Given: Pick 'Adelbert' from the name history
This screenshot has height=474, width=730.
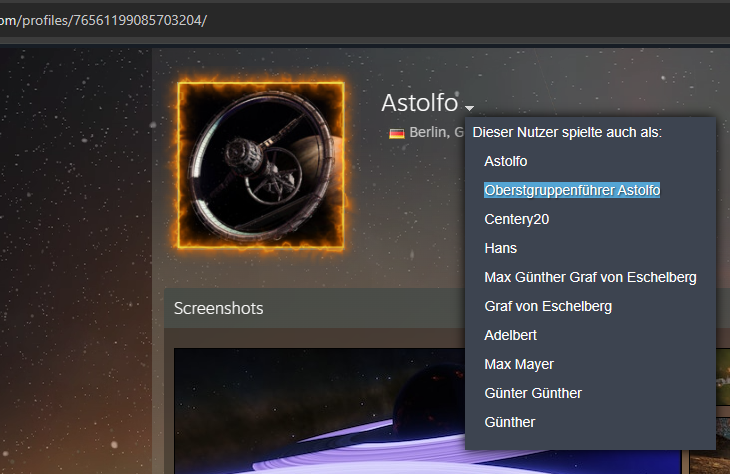Looking at the screenshot, I should [x=510, y=335].
